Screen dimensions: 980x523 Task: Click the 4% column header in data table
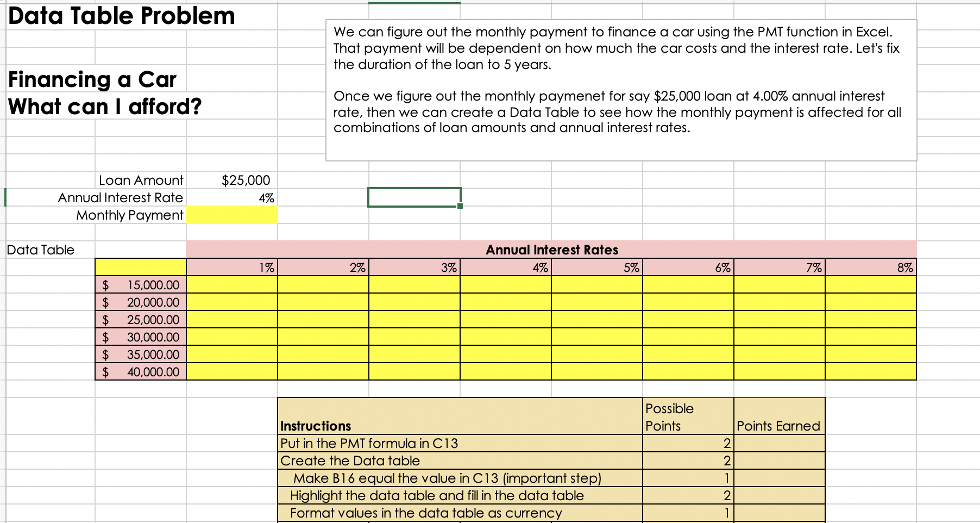(506, 267)
